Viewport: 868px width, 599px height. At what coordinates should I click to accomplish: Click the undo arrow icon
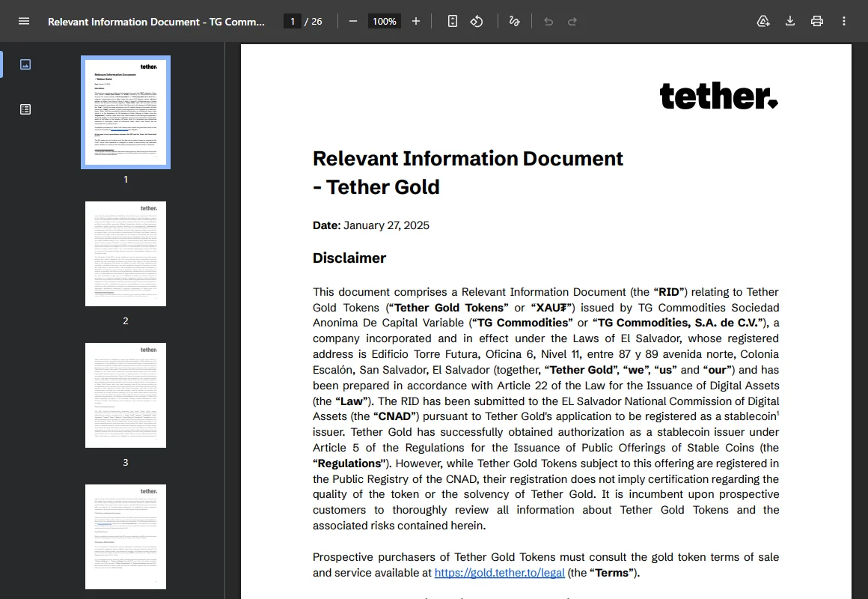(548, 21)
